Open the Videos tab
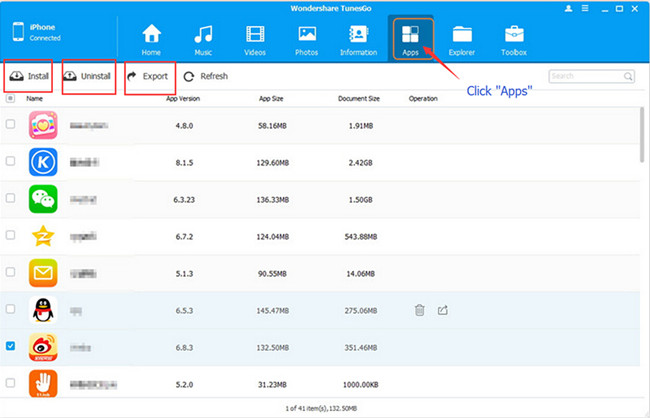Image resolution: width=650 pixels, height=418 pixels. 255,40
